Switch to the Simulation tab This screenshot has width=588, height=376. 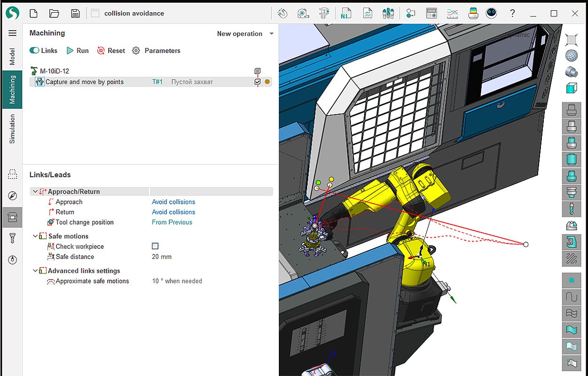[12, 127]
